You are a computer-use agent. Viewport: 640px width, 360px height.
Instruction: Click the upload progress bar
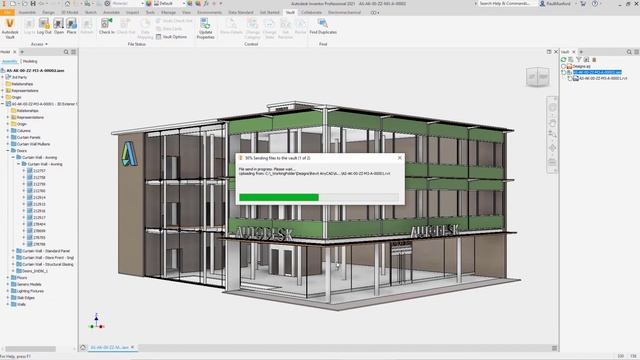[x=319, y=198]
